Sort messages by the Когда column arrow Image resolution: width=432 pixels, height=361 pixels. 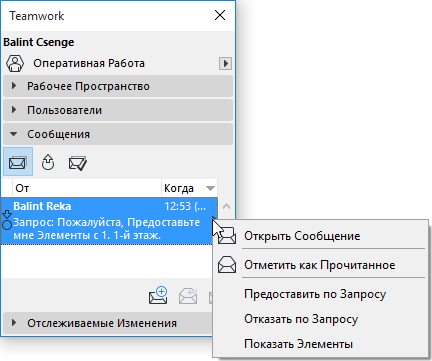(210, 188)
